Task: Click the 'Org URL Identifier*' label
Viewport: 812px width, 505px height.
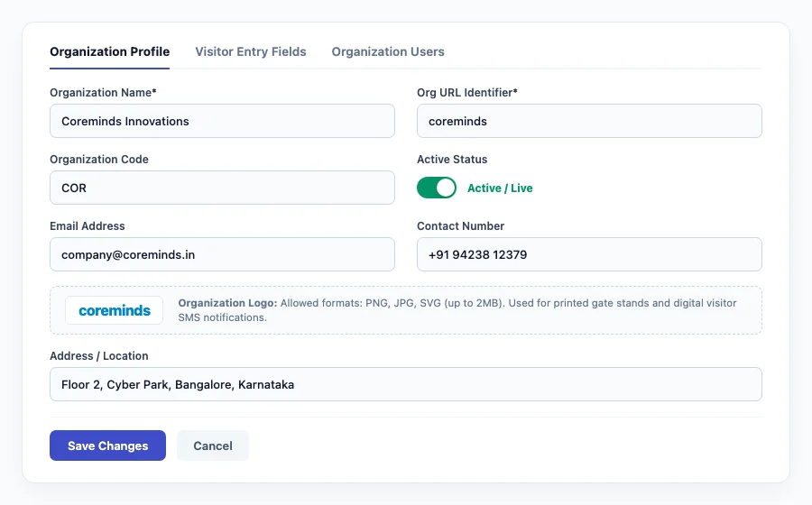Action: pyautogui.click(x=467, y=93)
